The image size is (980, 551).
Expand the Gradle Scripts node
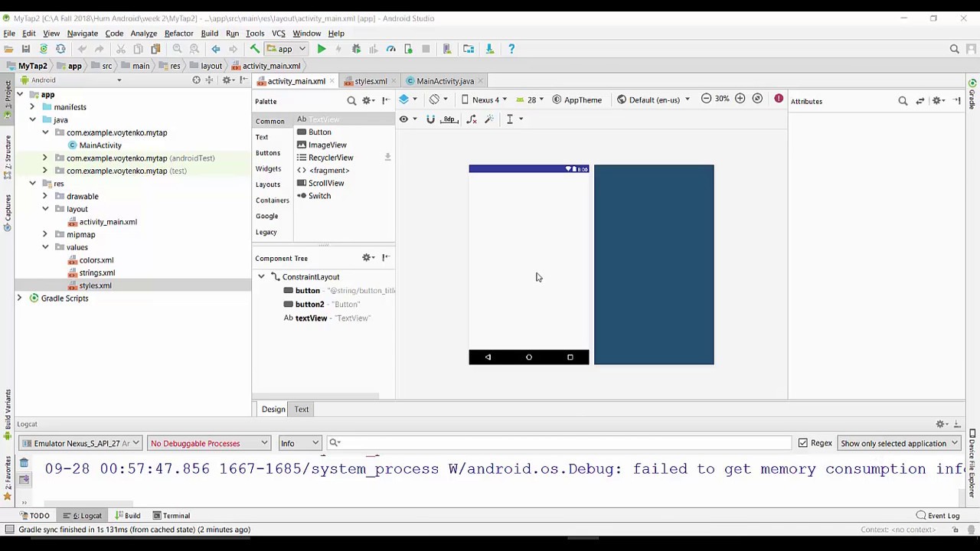[19, 298]
